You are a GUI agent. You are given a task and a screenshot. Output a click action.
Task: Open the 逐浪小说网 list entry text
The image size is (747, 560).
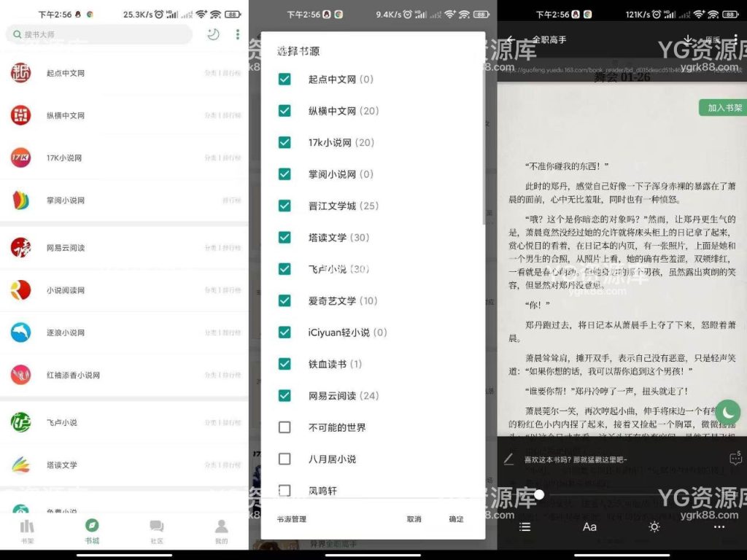point(65,332)
